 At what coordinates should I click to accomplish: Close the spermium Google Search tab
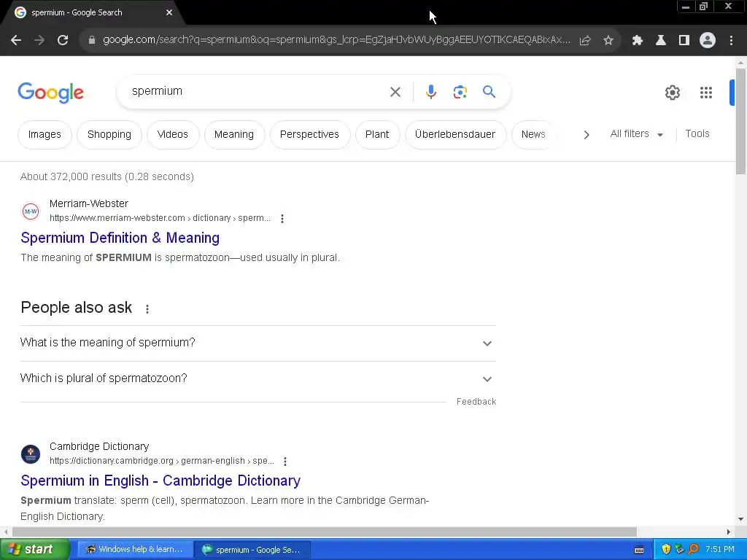tap(169, 12)
